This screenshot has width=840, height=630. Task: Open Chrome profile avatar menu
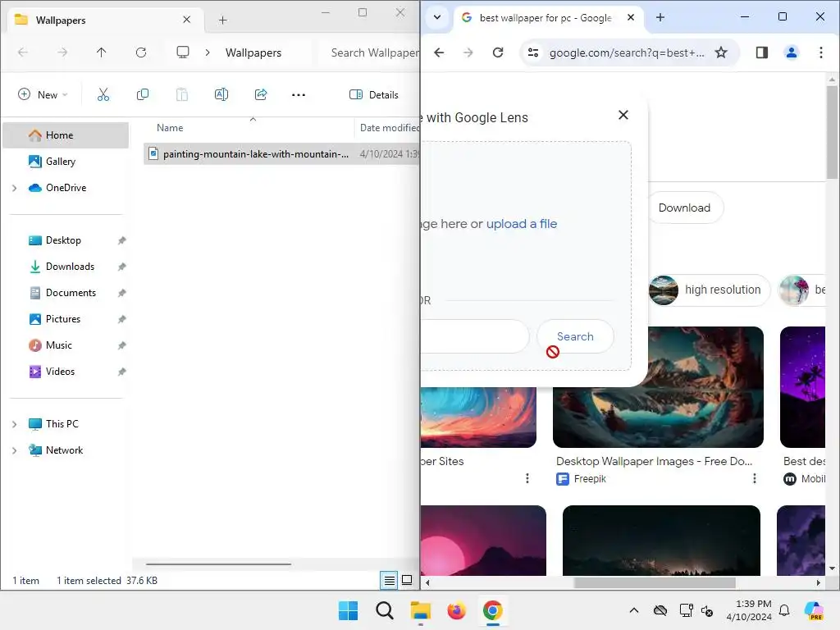tap(792, 52)
